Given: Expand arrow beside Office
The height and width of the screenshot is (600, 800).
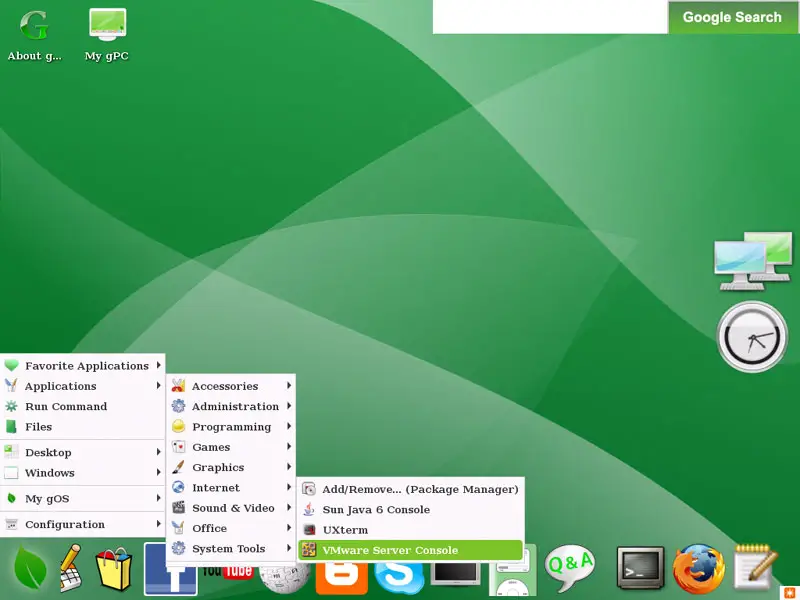Looking at the screenshot, I should pyautogui.click(x=289, y=528).
